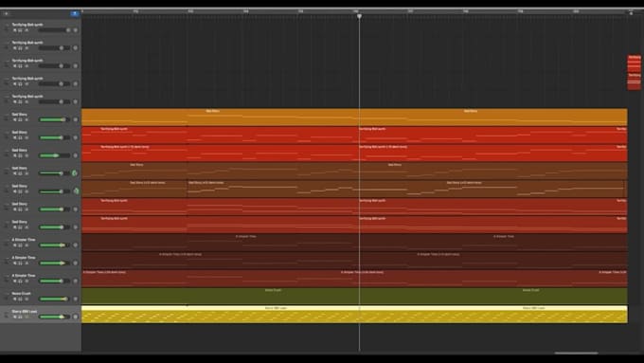Image resolution: width=644 pixels, height=363 pixels.
Task: Click the Starry 8Bit Lead volume slider
Action: 54,317
